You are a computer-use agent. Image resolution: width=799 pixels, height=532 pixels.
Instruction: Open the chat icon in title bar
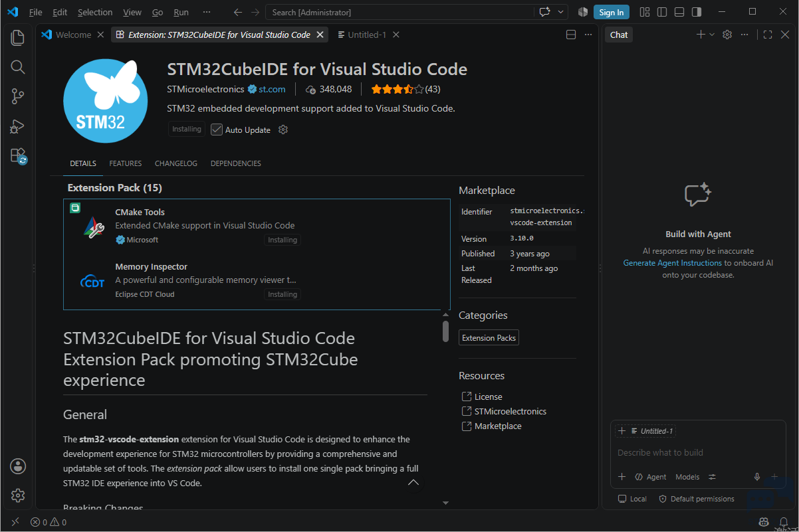pyautogui.click(x=545, y=12)
